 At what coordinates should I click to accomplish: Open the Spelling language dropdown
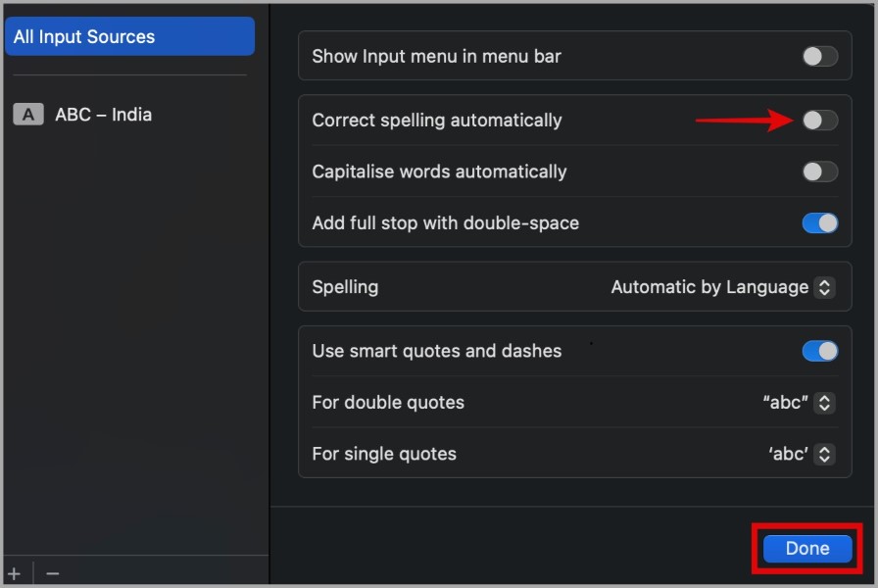point(824,287)
